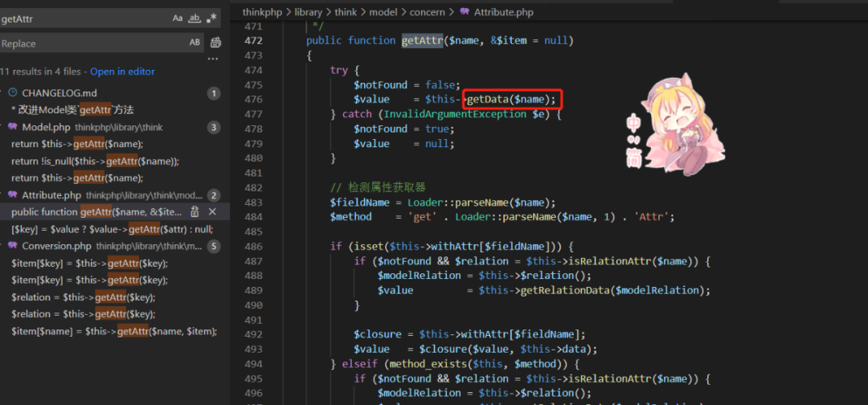Viewport: 868px width, 405px height.
Task: Select [$key] = $value ? result line
Action: [x=112, y=229]
